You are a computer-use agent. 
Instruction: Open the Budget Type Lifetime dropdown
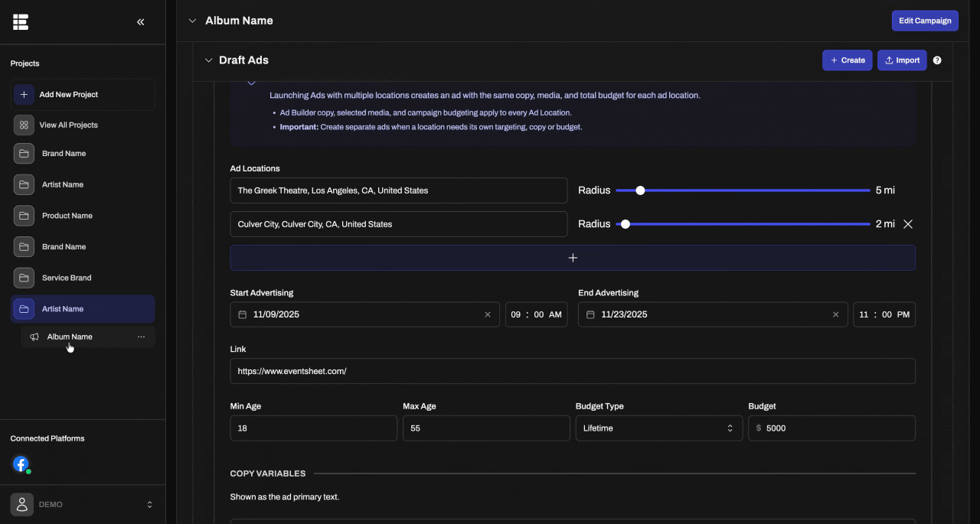pos(659,428)
